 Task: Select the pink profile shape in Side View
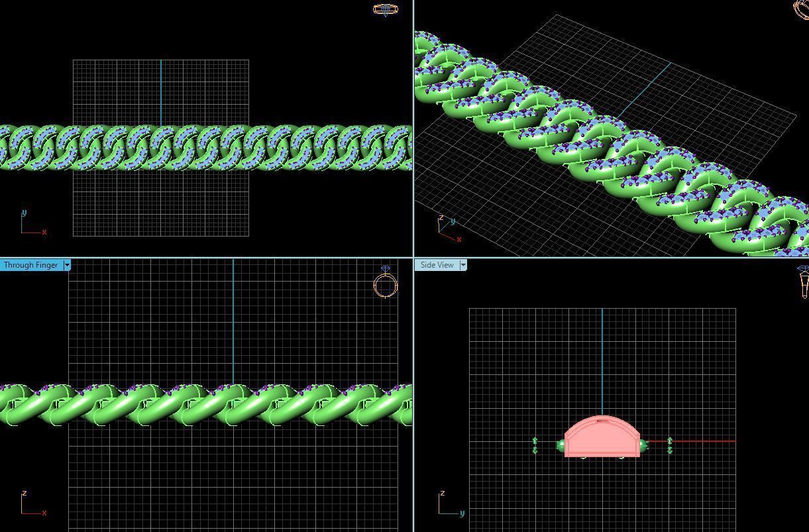(x=602, y=437)
